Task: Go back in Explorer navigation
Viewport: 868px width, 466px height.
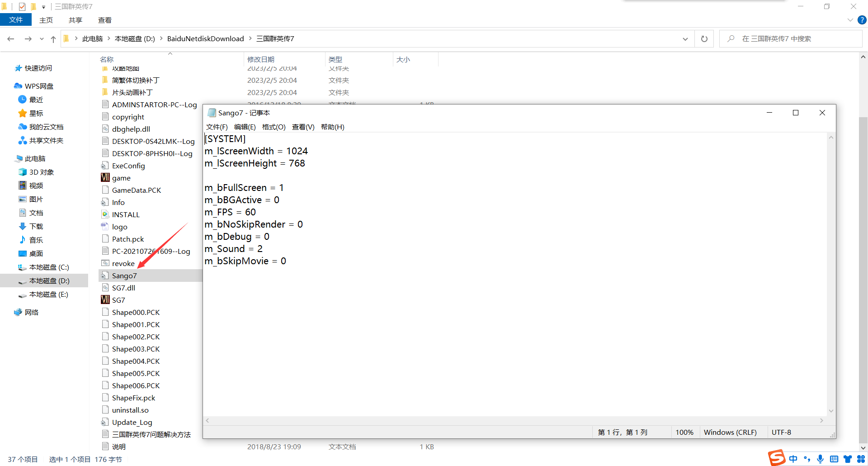Action: point(11,39)
